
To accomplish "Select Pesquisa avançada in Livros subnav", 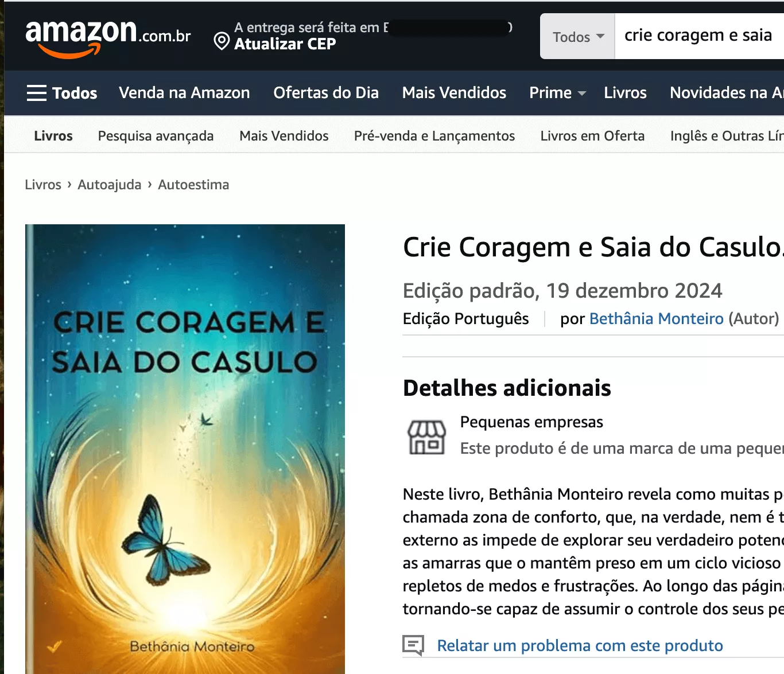I will 156,136.
